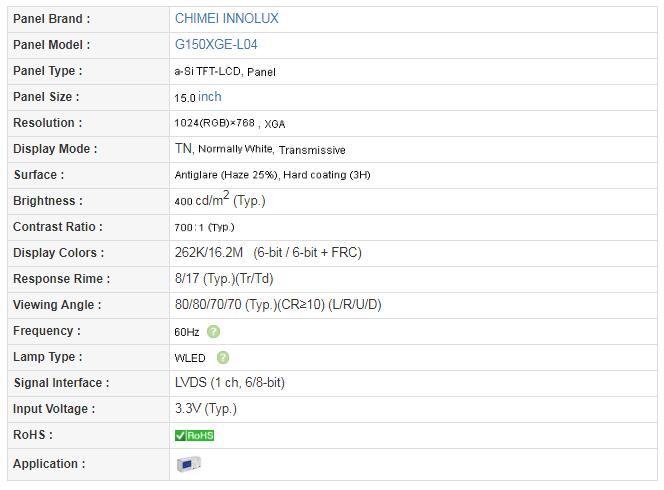Screen dimensions: 664x490
Task: Click the Application device icon
Action: tap(188, 464)
